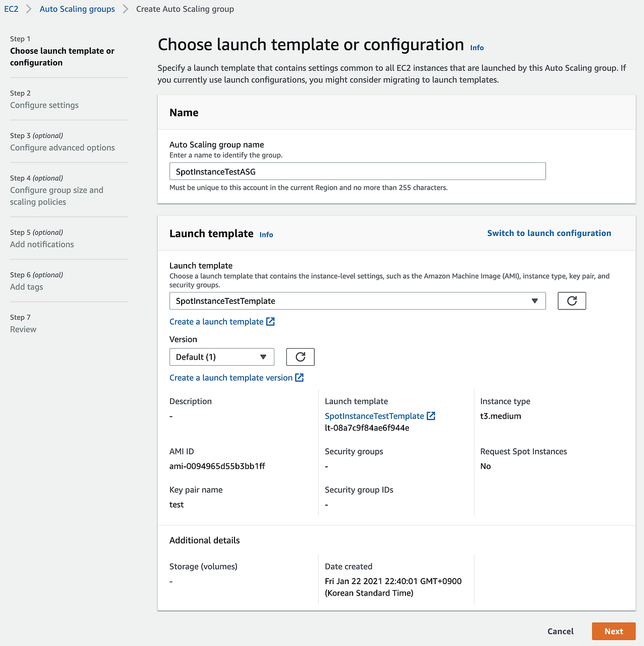This screenshot has width=644, height=646.
Task: Expand the Default (1) version dropdown
Action: (x=222, y=357)
